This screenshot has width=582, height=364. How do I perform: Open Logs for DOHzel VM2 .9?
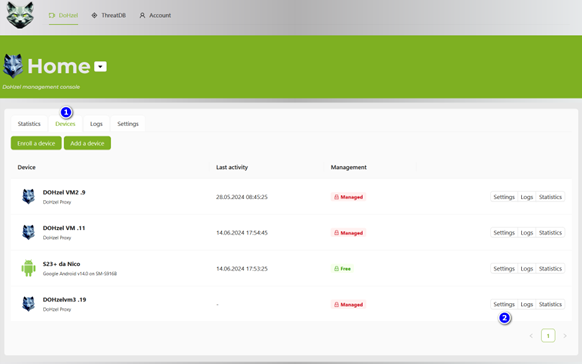coord(527,197)
